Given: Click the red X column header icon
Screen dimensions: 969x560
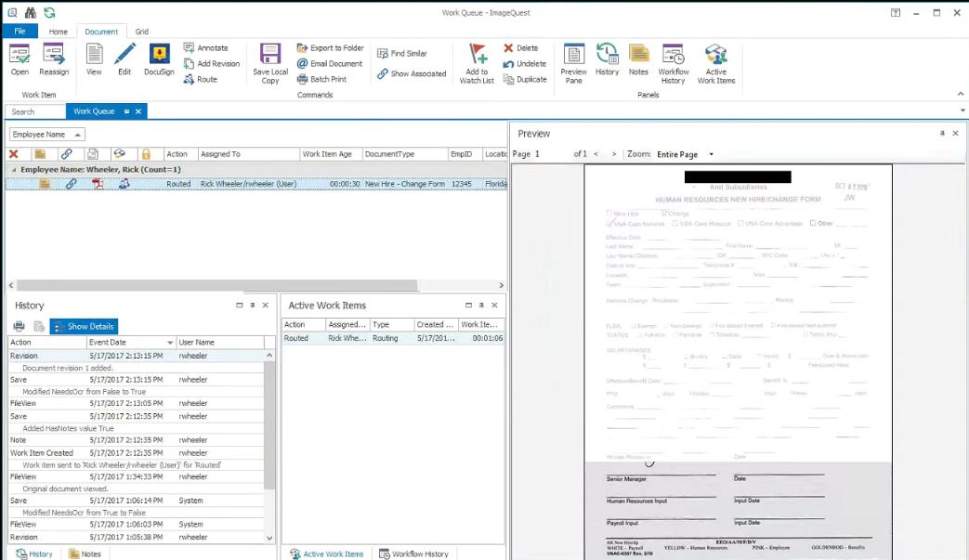Looking at the screenshot, I should click(x=14, y=154).
